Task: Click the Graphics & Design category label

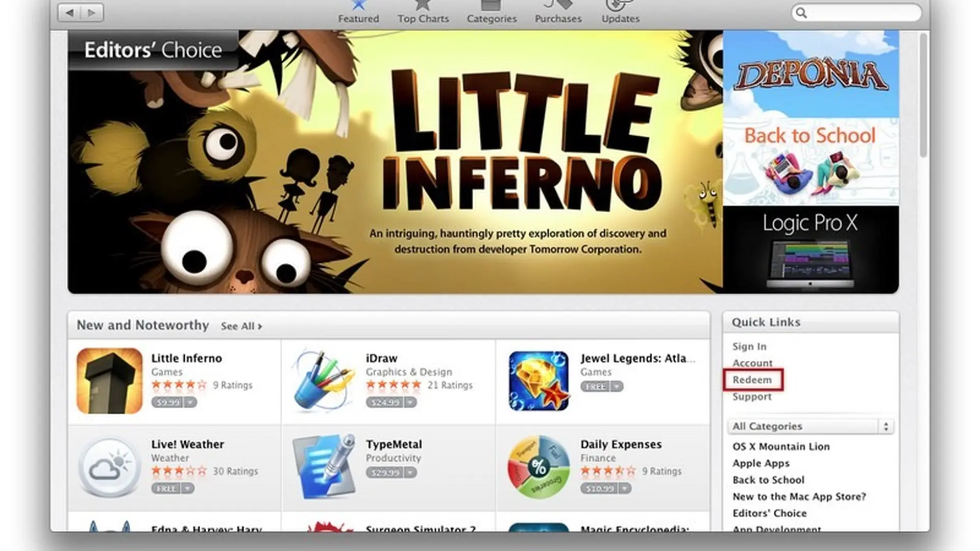Action: tap(409, 372)
